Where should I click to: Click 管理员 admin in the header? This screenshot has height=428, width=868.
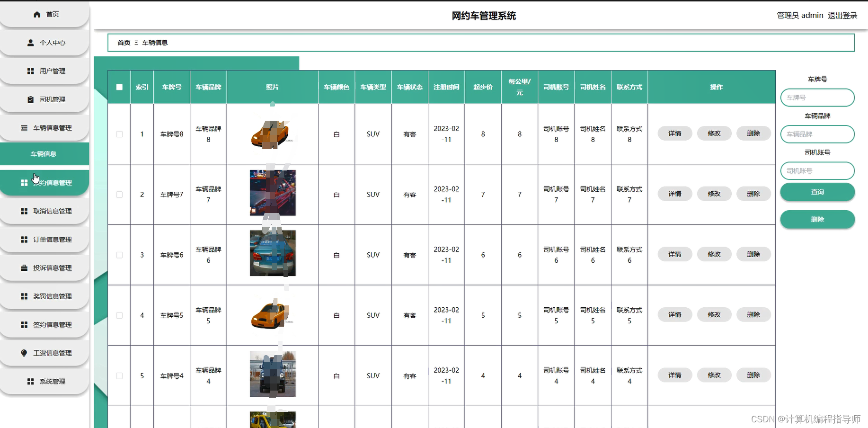click(800, 16)
